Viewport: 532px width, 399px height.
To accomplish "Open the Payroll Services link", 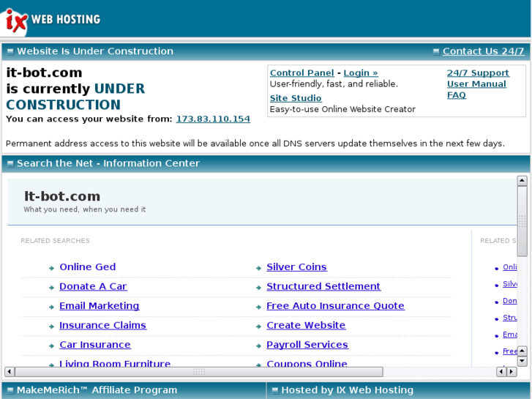I will [307, 345].
